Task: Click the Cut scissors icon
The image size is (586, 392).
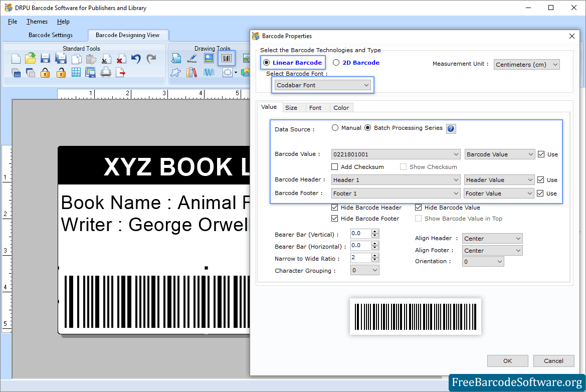Action: (x=106, y=59)
